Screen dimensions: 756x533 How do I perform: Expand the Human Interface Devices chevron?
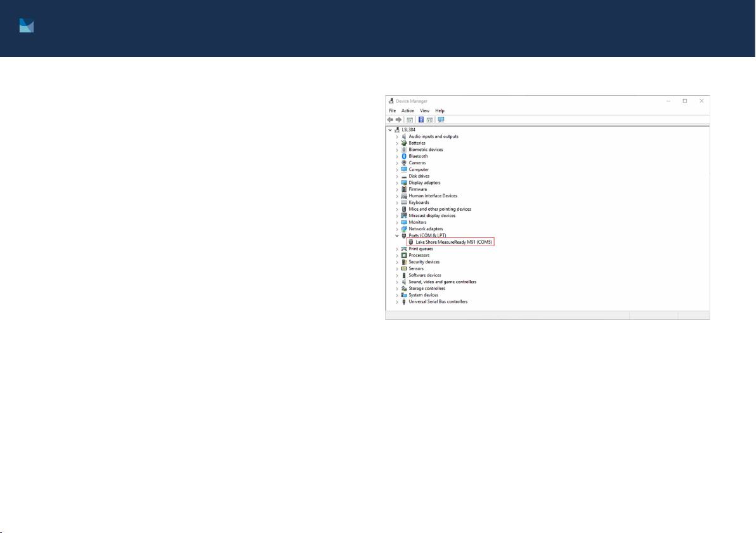[397, 196]
